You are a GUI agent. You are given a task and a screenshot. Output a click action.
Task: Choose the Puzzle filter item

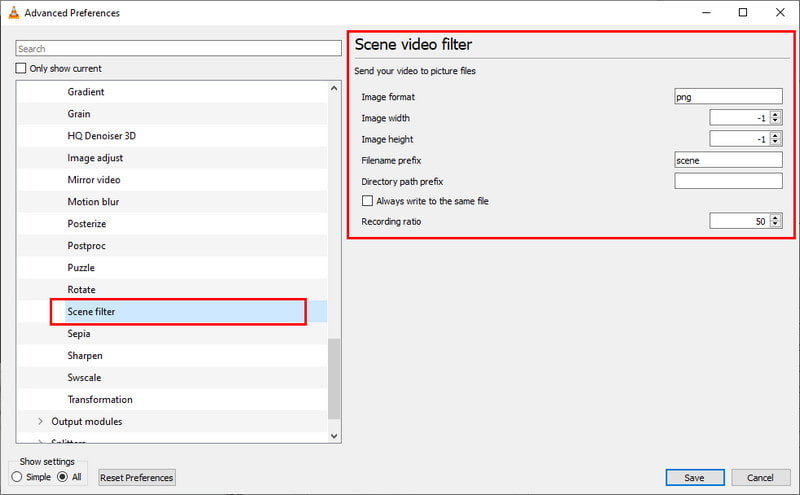[x=82, y=268]
